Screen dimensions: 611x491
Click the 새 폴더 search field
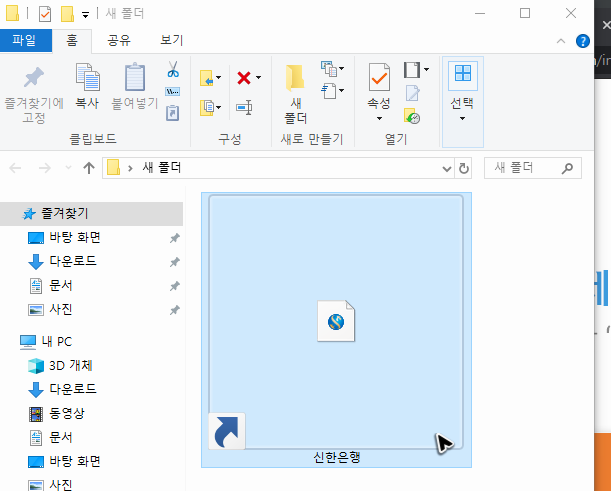point(533,168)
